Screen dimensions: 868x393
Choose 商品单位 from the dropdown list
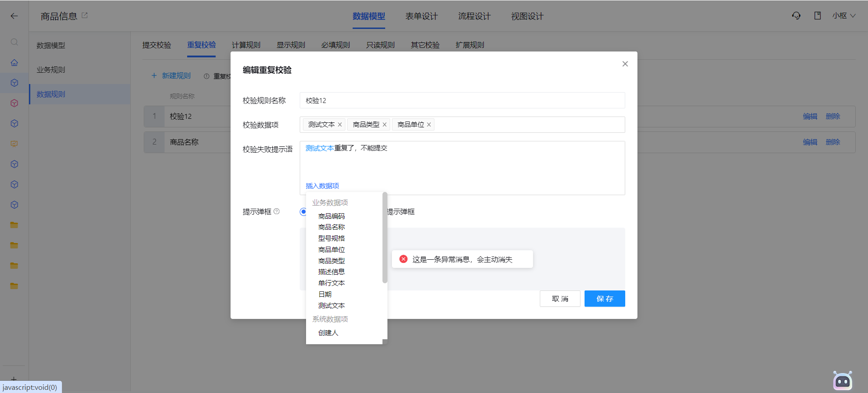coord(331,250)
